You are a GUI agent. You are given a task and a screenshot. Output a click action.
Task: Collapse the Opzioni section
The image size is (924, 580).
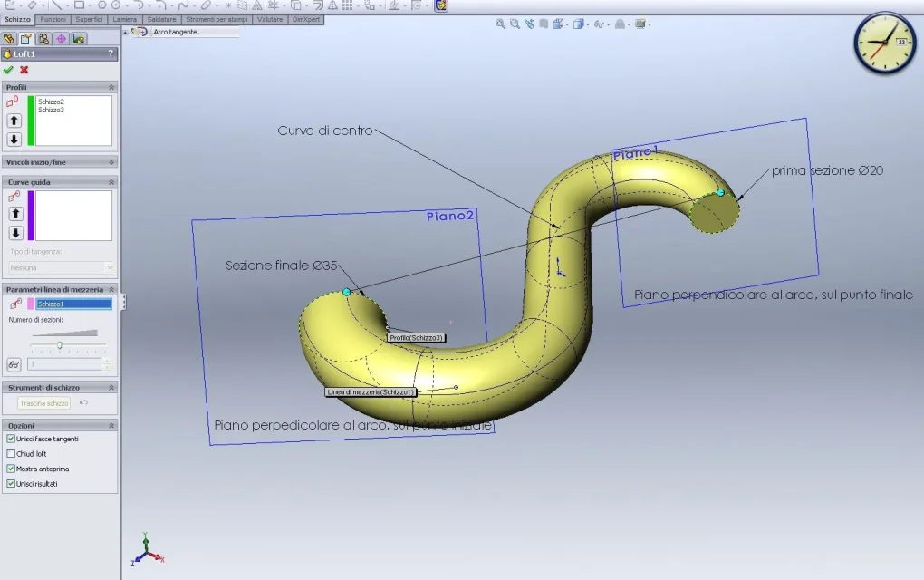tap(111, 426)
